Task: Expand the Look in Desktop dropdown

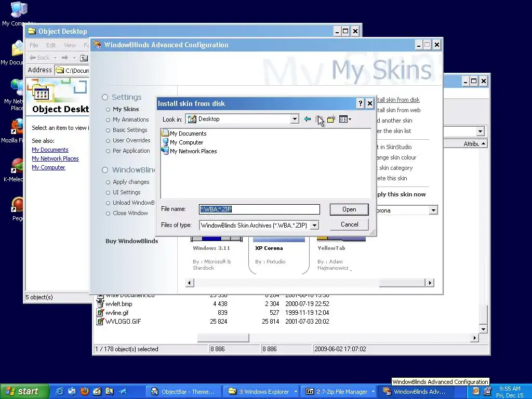Action: [x=295, y=119]
